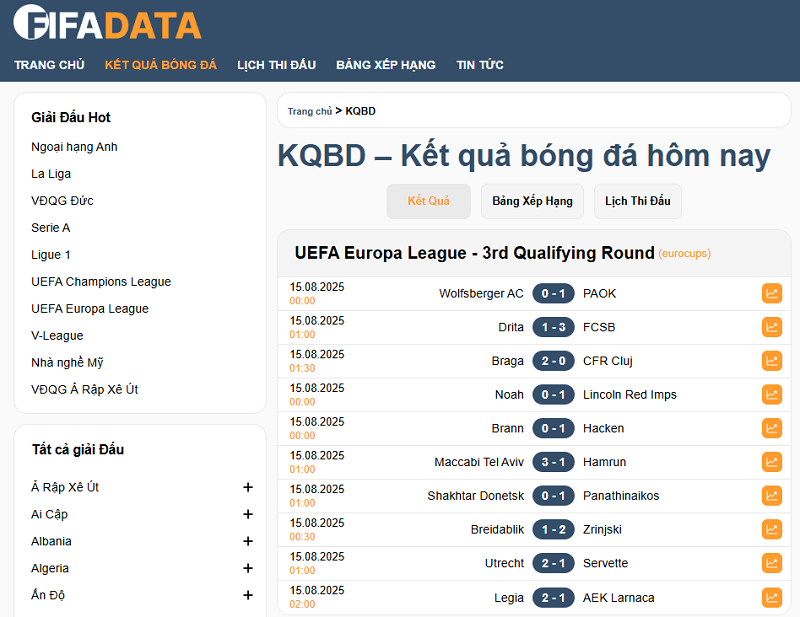Go to Bảng Xếp Hạng navigation menu

click(385, 65)
